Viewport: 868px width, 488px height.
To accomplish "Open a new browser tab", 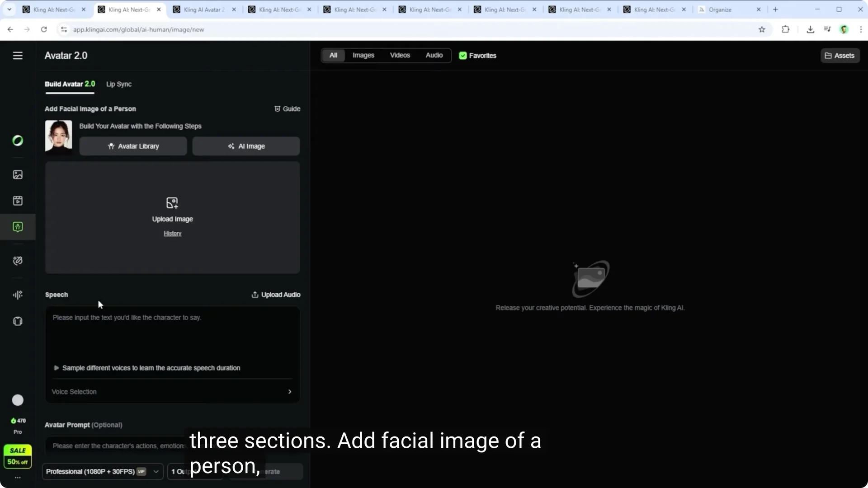I will [775, 9].
